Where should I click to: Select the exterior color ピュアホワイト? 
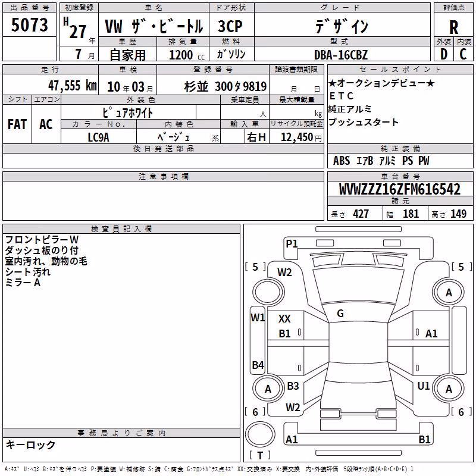(x=128, y=112)
